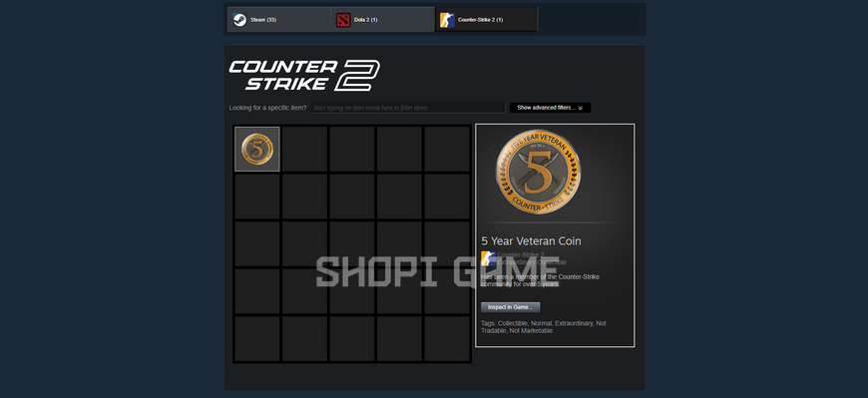Expand Show advanced filters
This screenshot has height=398, width=868.
tap(551, 108)
